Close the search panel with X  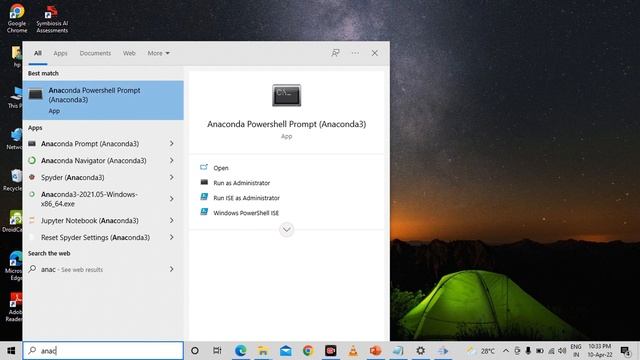tap(374, 53)
